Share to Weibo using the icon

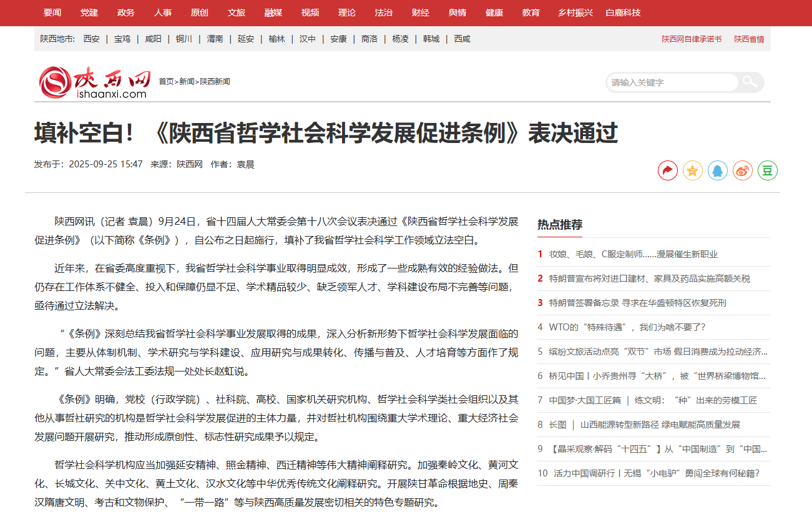(x=742, y=170)
